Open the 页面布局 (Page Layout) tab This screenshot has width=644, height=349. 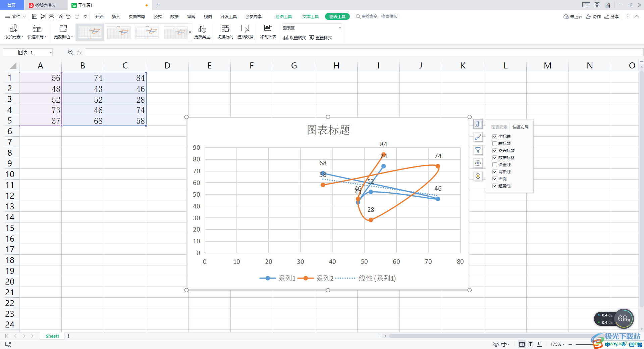[137, 16]
